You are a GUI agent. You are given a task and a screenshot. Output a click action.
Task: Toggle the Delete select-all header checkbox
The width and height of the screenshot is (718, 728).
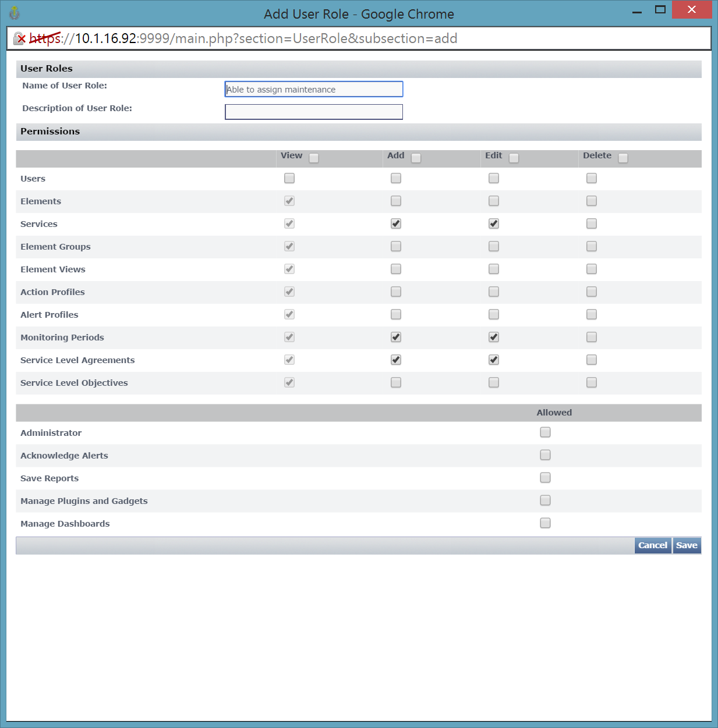coord(623,158)
